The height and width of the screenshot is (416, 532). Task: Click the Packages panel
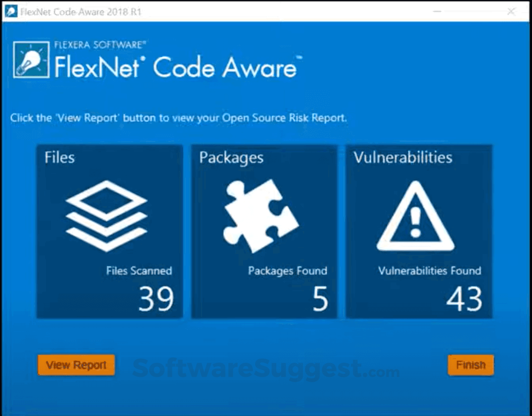(264, 230)
